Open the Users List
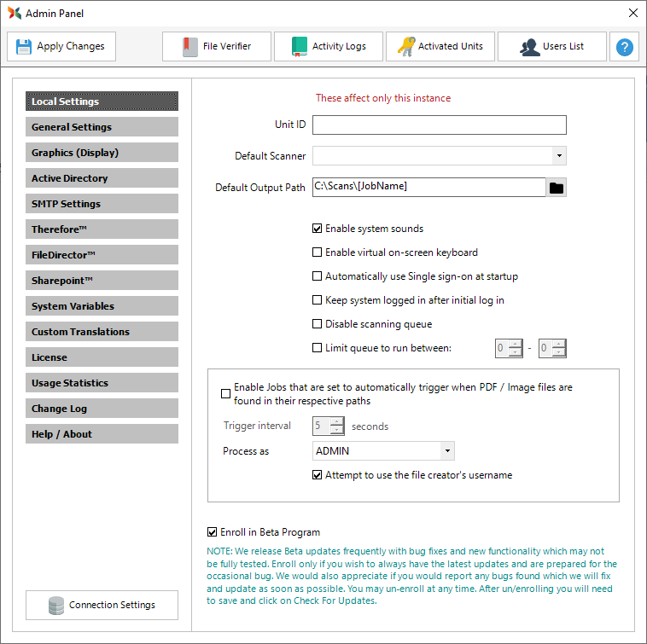Screen dimensions: 647x644 552,46
